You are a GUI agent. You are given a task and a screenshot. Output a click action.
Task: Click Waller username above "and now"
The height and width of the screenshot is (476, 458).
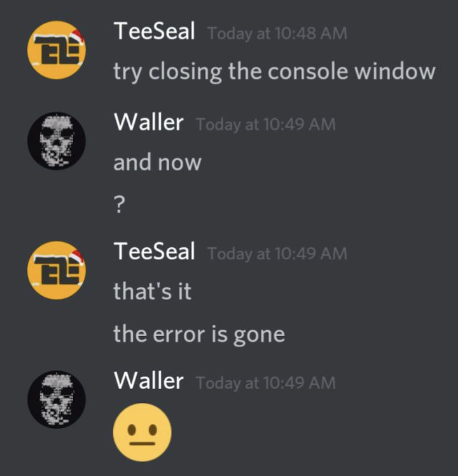click(149, 123)
